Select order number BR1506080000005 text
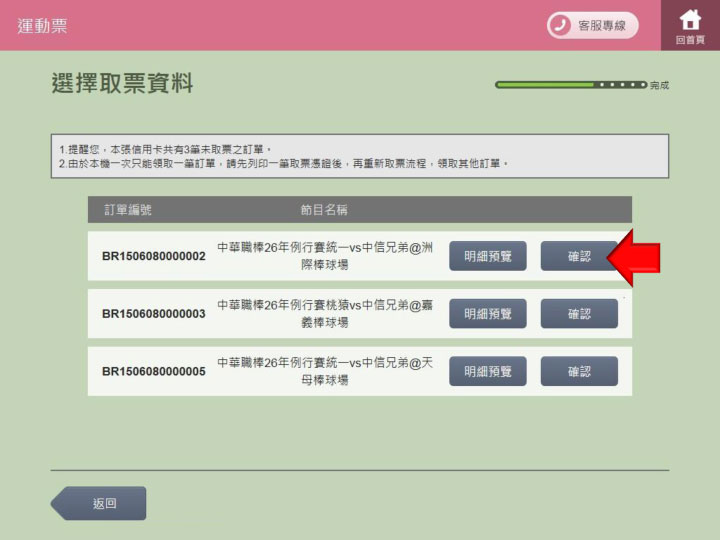Screen dimensions: 720x540 point(154,371)
